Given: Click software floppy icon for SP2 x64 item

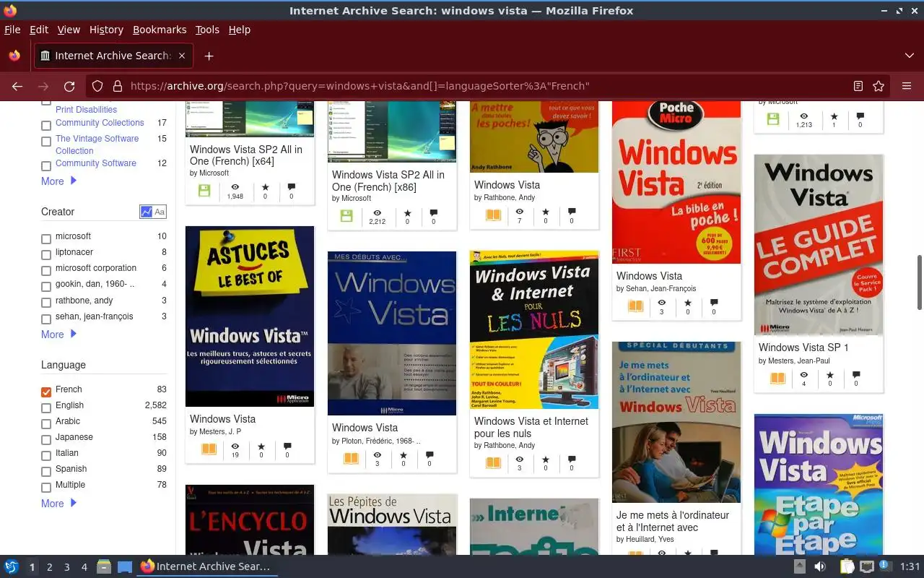Looking at the screenshot, I should click(x=204, y=191).
